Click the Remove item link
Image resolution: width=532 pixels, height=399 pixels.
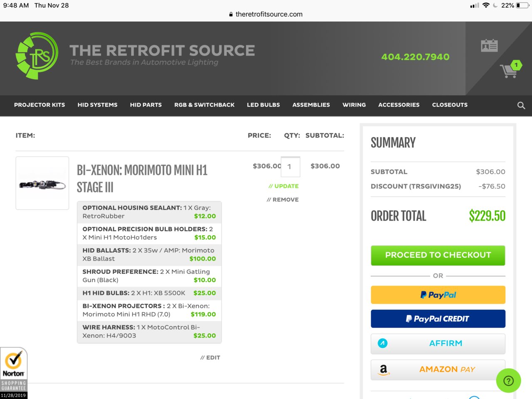pos(283,199)
